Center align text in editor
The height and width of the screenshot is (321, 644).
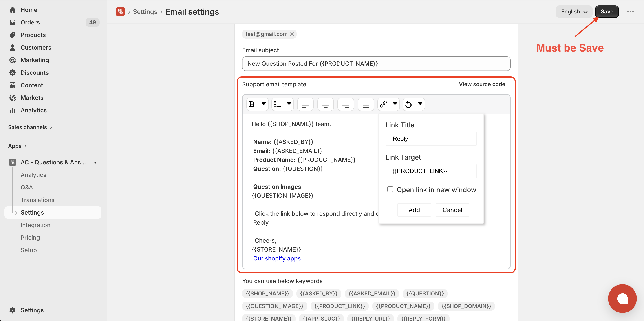[325, 104]
